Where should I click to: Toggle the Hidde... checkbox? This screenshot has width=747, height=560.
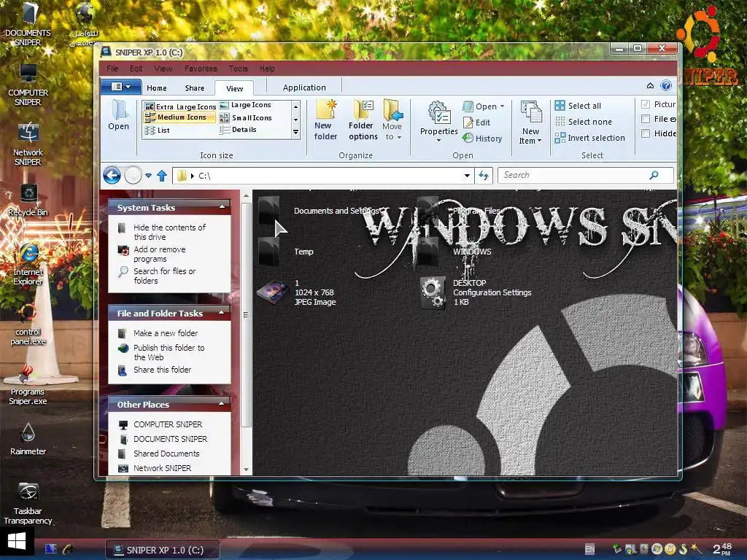pyautogui.click(x=646, y=133)
